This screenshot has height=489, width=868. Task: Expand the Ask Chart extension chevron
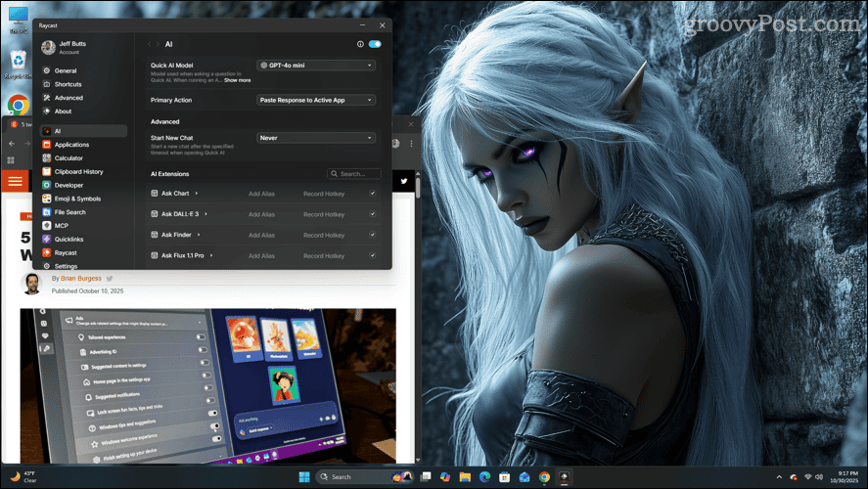point(197,193)
